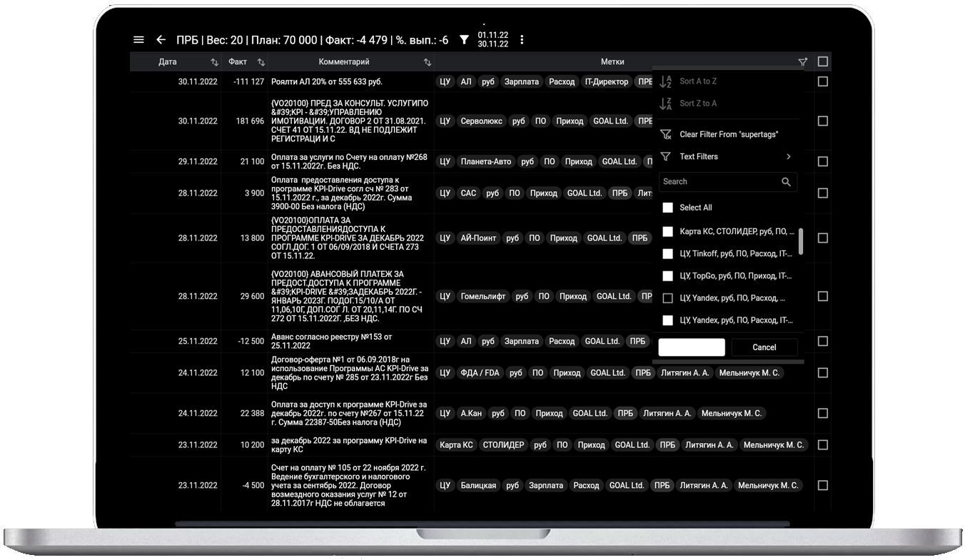965x560 pixels.
Task: Open the three-dot more options menu
Action: tap(522, 40)
